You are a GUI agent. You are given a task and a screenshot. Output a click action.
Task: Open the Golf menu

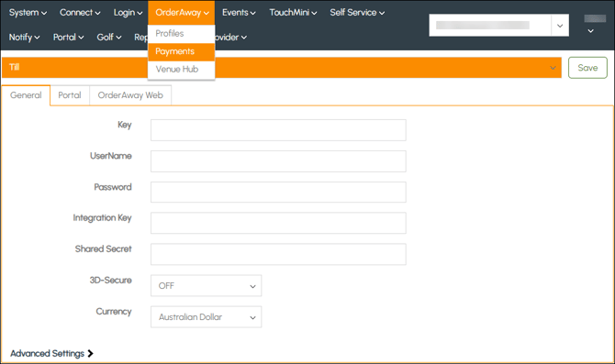(109, 38)
